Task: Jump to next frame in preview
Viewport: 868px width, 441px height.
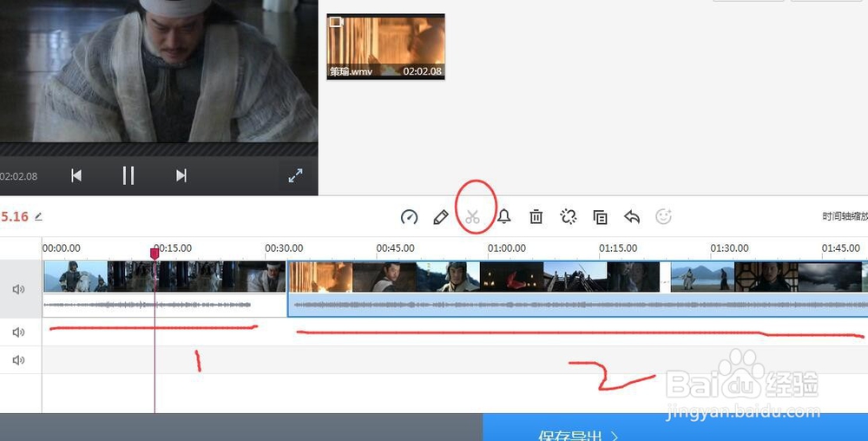Action: (x=181, y=175)
